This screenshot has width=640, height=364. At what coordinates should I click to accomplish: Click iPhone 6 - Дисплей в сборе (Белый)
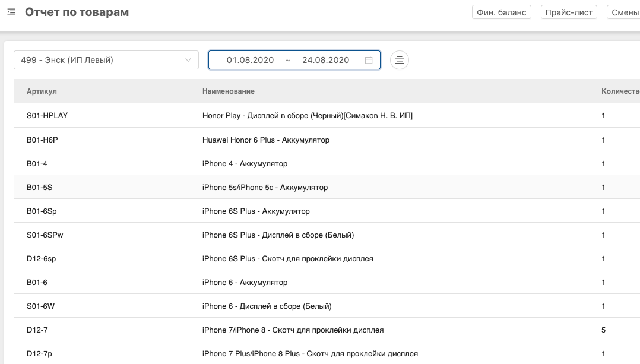[267, 306]
